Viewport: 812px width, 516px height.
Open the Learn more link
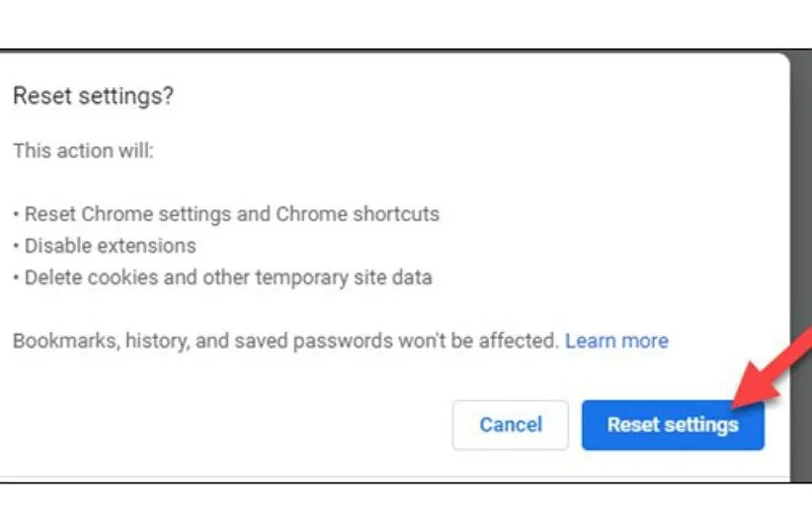pyautogui.click(x=616, y=341)
